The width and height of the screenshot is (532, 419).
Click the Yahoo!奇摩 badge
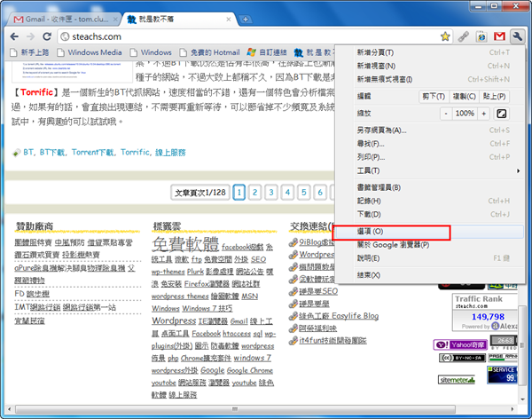click(x=460, y=345)
